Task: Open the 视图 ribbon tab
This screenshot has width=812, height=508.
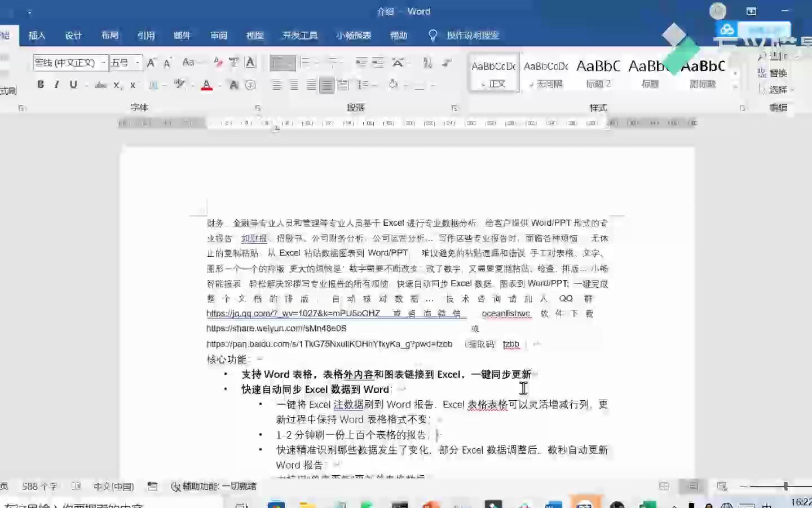Action: tap(255, 36)
